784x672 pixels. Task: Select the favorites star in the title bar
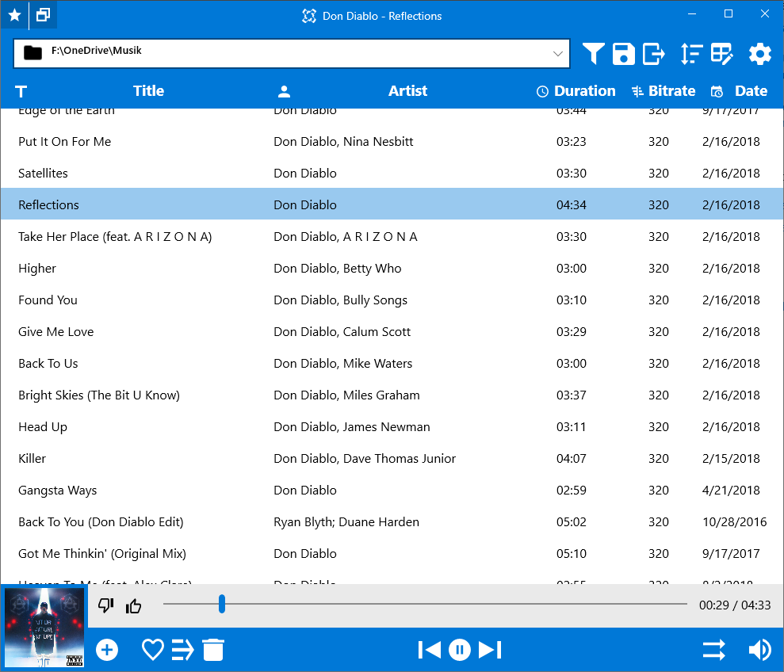[x=13, y=14]
